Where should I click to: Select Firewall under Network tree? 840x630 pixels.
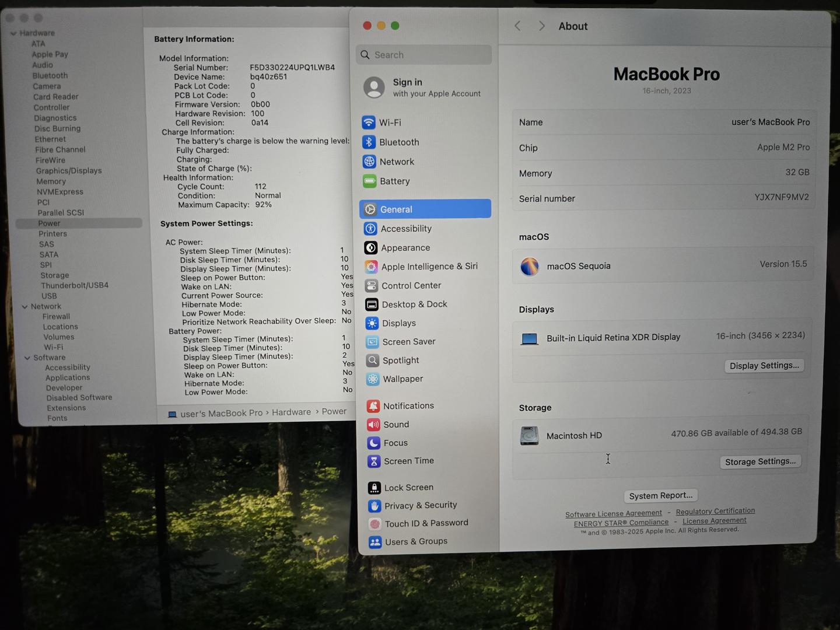coord(56,316)
